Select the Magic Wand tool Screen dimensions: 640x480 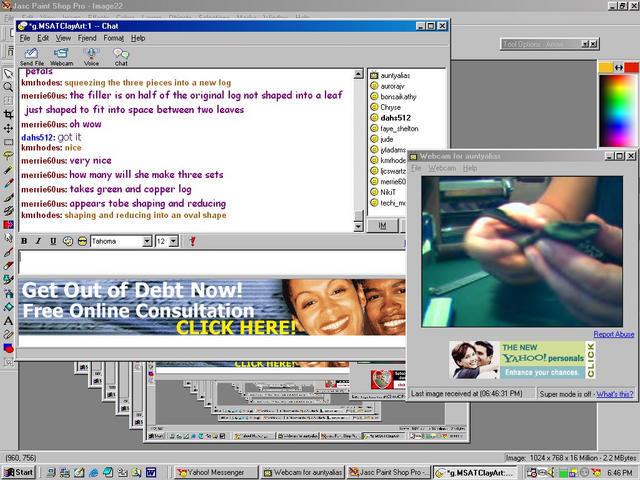tap(8, 169)
